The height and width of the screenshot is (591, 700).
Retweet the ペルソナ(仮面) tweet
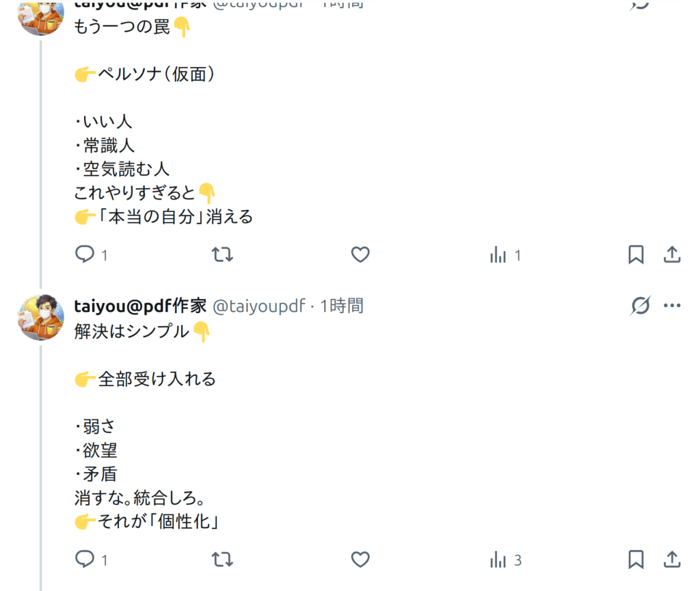point(222,254)
